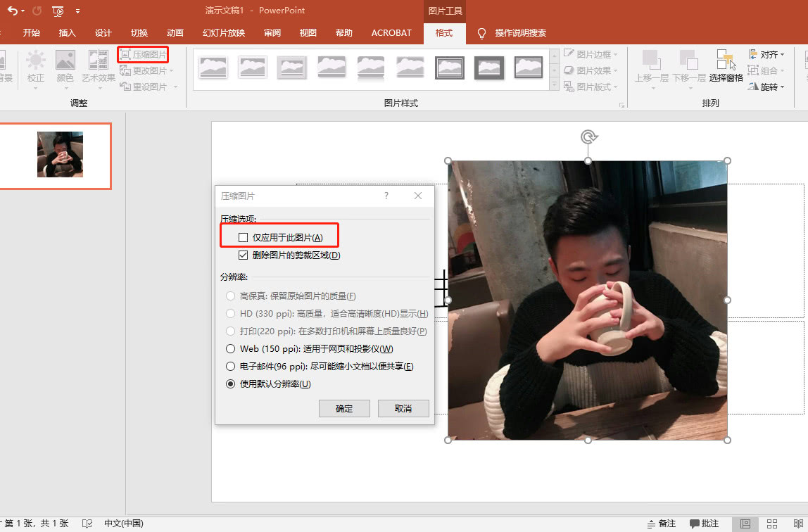Switch to the 切换 tab
This screenshot has width=808, height=532.
pyautogui.click(x=139, y=33)
